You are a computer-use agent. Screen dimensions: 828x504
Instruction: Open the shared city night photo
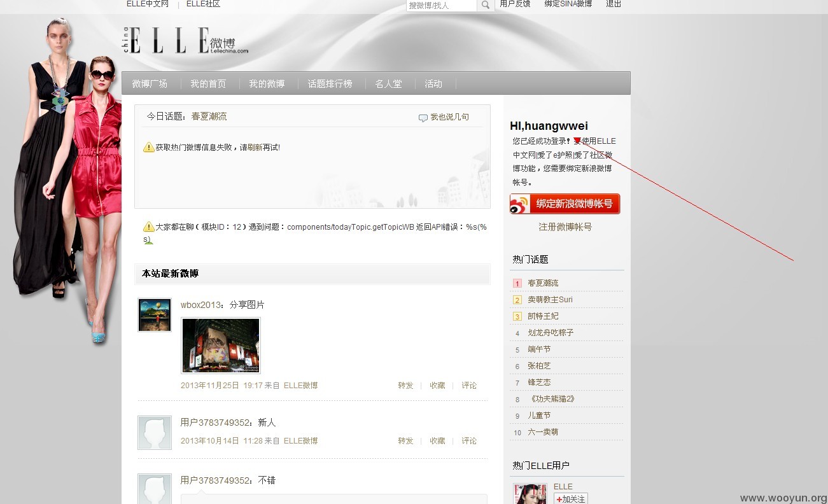pos(221,346)
